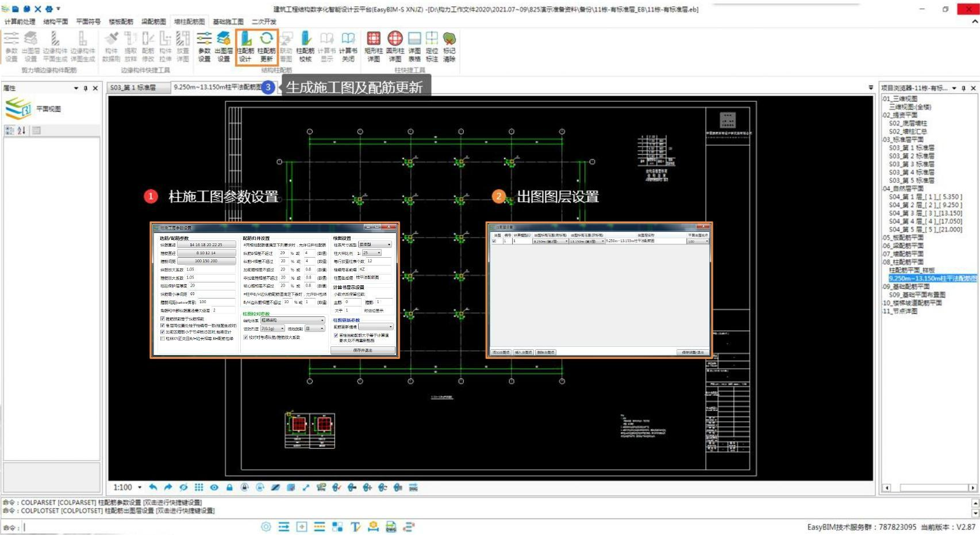Viewport: 980px width, 535px height.
Task: Click the lock icon in bottom toolbar
Action: [229, 487]
